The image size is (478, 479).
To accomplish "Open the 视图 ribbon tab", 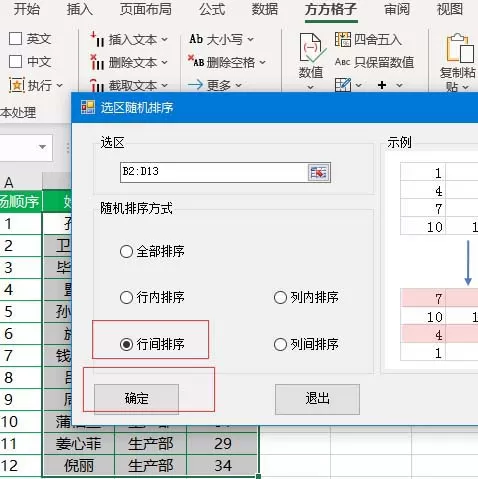I will coord(450,9).
